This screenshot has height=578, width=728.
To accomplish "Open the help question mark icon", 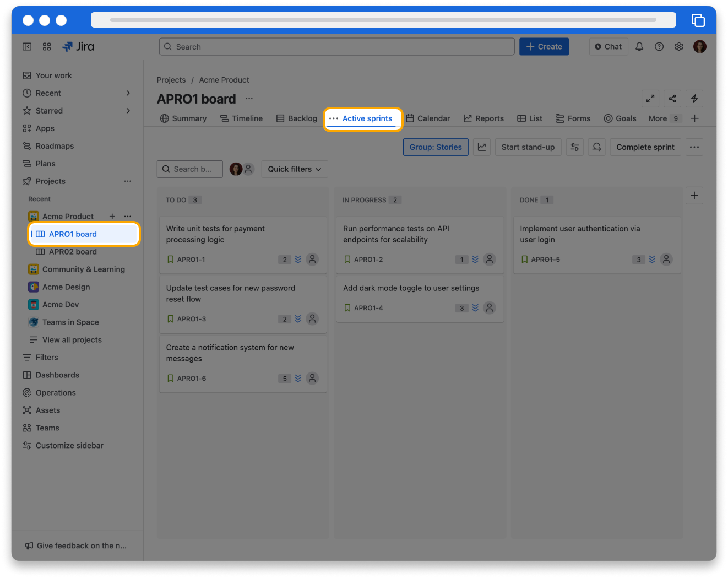I will (659, 47).
